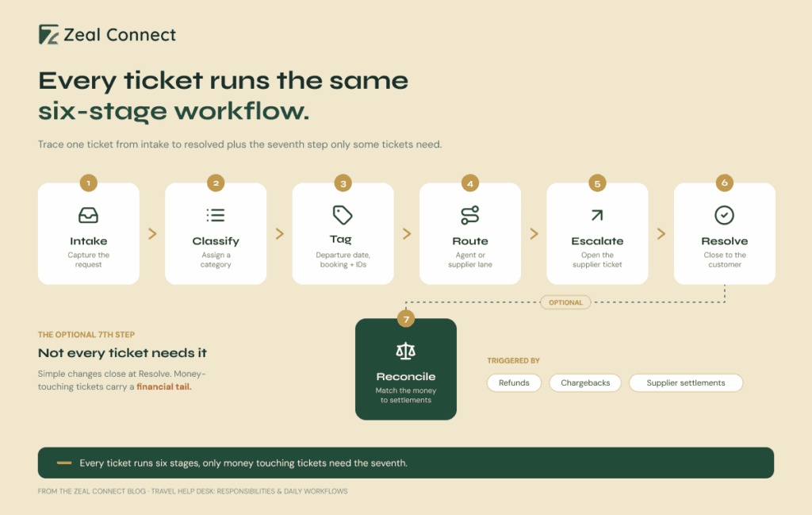This screenshot has width=812, height=515.
Task: Click the Tag label icon
Action: tap(343, 215)
